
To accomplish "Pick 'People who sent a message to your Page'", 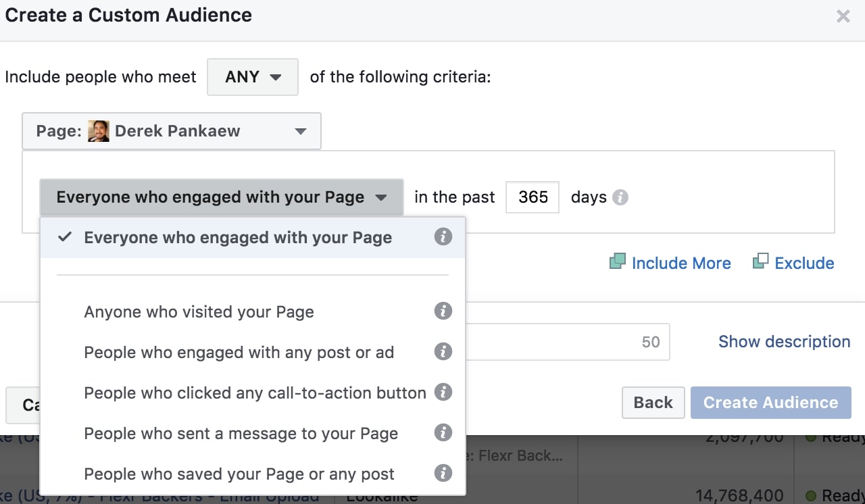I will [x=241, y=434].
